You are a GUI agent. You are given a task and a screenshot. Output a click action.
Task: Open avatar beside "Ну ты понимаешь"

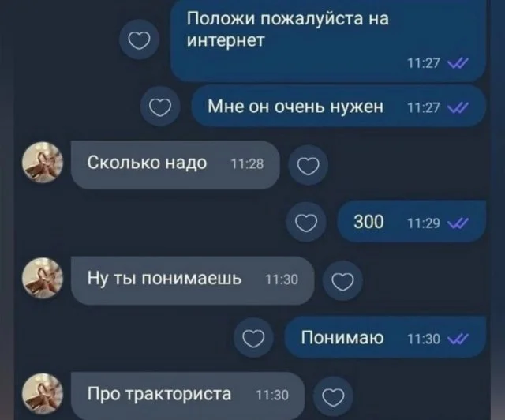coord(43,278)
